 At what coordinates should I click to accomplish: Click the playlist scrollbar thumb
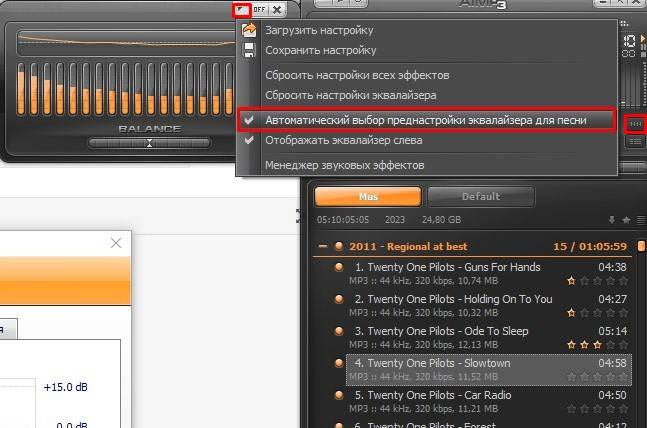(641, 246)
